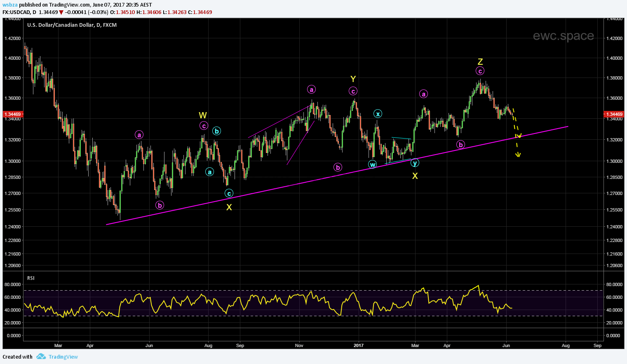Click the pink circled 'c' under yellow Z
The height and width of the screenshot is (364, 627).
click(480, 71)
